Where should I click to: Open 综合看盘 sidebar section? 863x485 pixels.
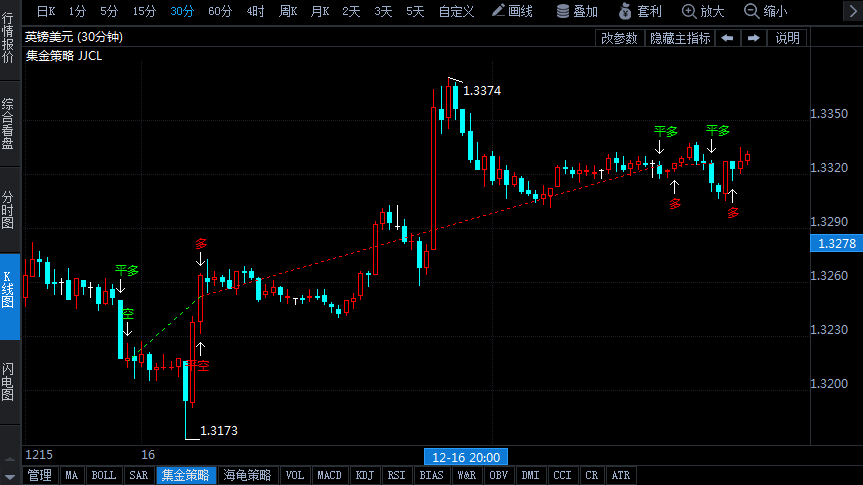[x=8, y=124]
